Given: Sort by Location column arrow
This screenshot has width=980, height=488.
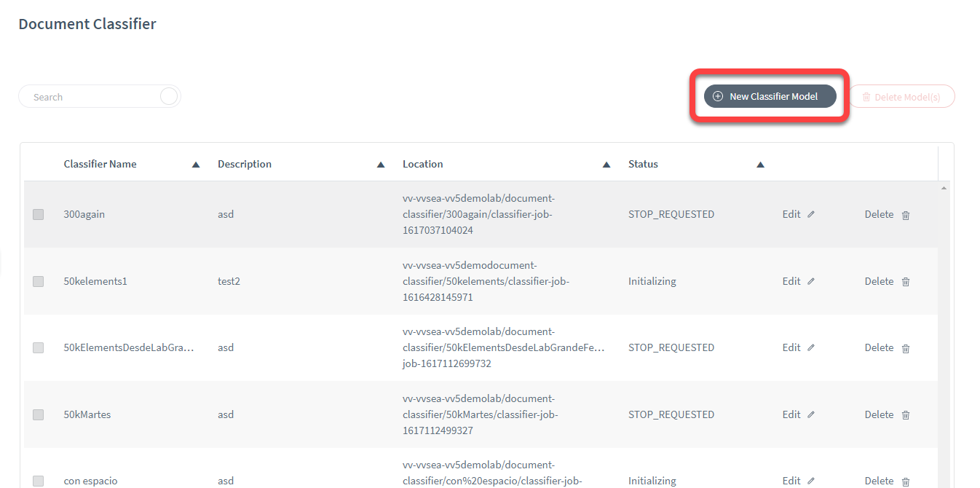Looking at the screenshot, I should tap(606, 165).
